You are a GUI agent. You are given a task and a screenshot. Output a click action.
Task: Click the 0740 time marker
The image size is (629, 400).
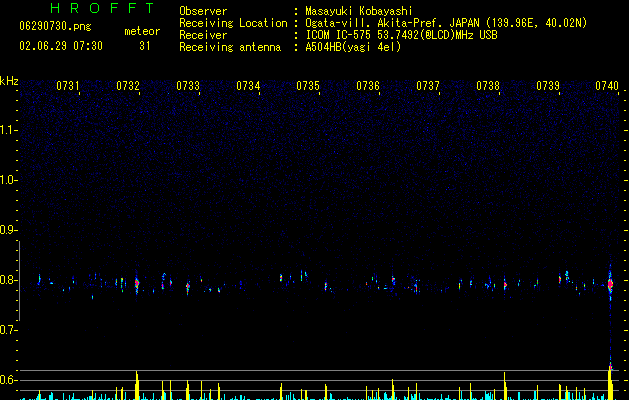coord(607,86)
